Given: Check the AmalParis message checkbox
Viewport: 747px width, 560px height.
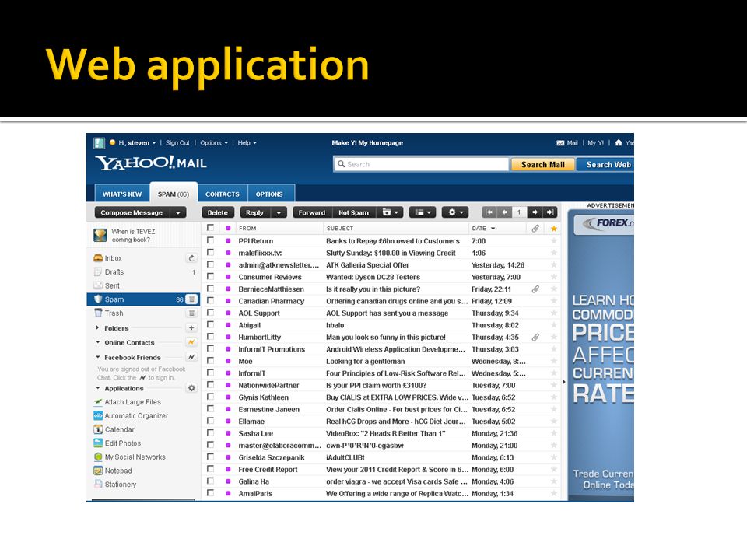Looking at the screenshot, I should click(210, 493).
